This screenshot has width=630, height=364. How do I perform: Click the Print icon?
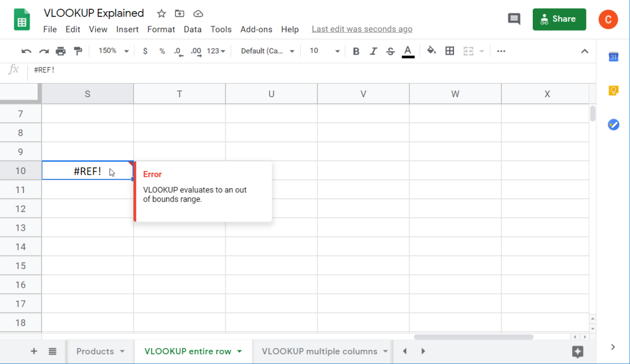click(61, 51)
